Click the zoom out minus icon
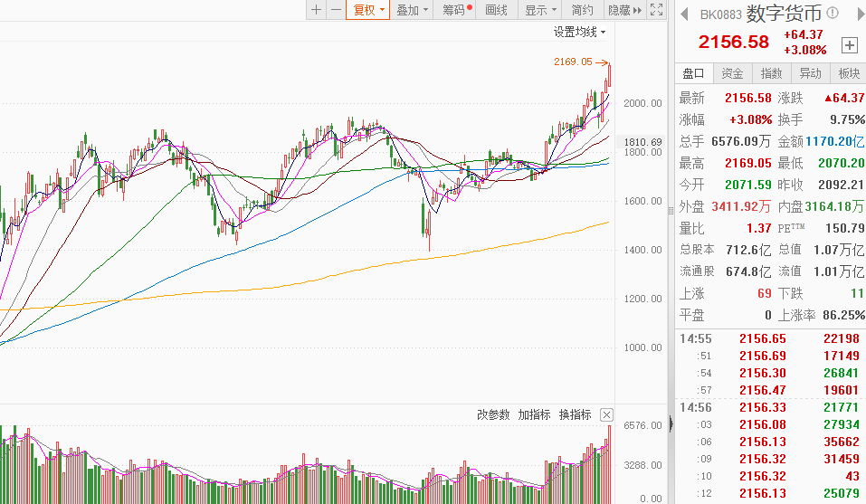This screenshot has width=866, height=504. click(336, 10)
